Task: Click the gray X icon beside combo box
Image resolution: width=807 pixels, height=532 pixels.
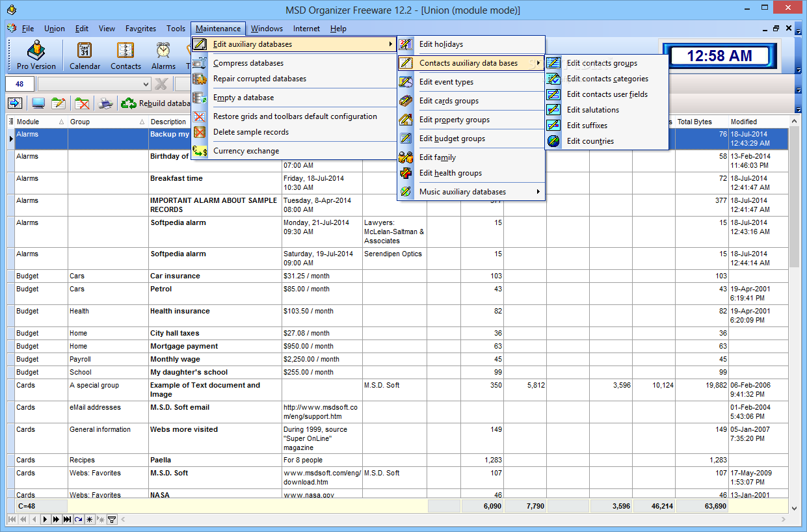Action: (161, 84)
